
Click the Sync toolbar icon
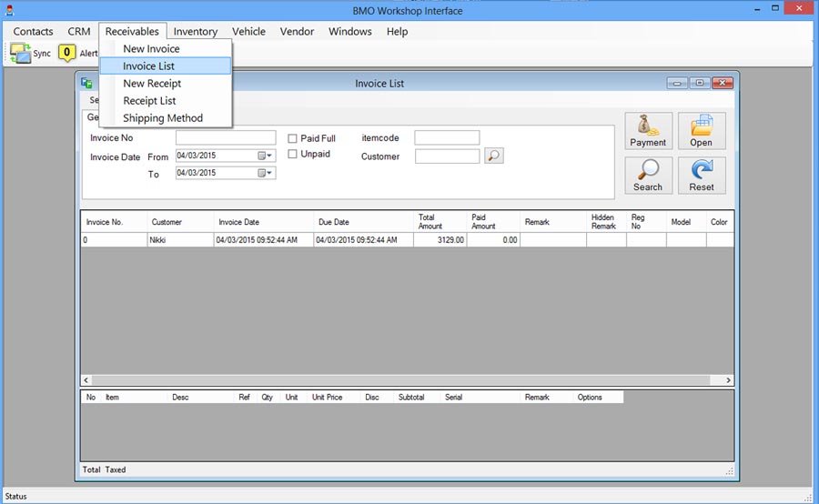click(x=20, y=53)
